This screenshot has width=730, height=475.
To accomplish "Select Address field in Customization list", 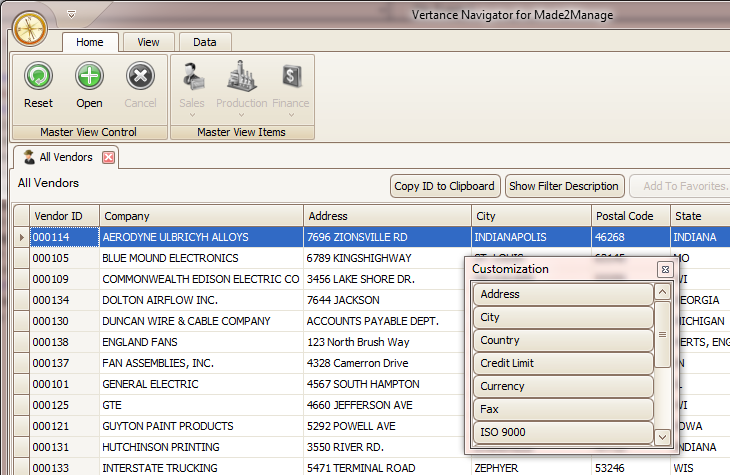I will tap(563, 294).
